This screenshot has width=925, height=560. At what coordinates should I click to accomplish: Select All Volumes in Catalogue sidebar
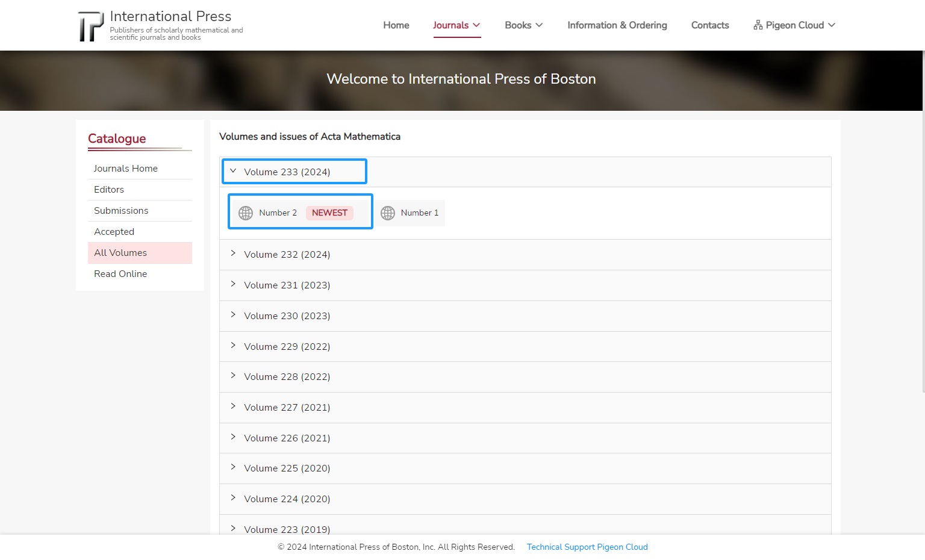[x=140, y=253]
